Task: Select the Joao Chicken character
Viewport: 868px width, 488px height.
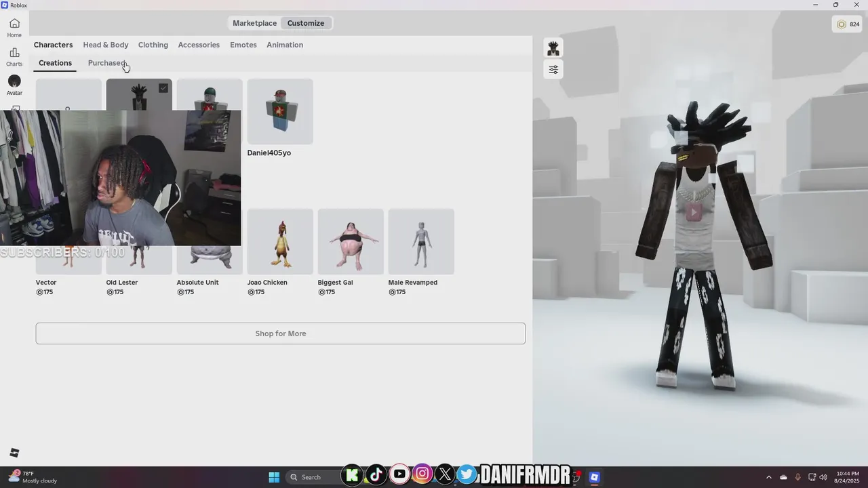Action: click(x=280, y=241)
